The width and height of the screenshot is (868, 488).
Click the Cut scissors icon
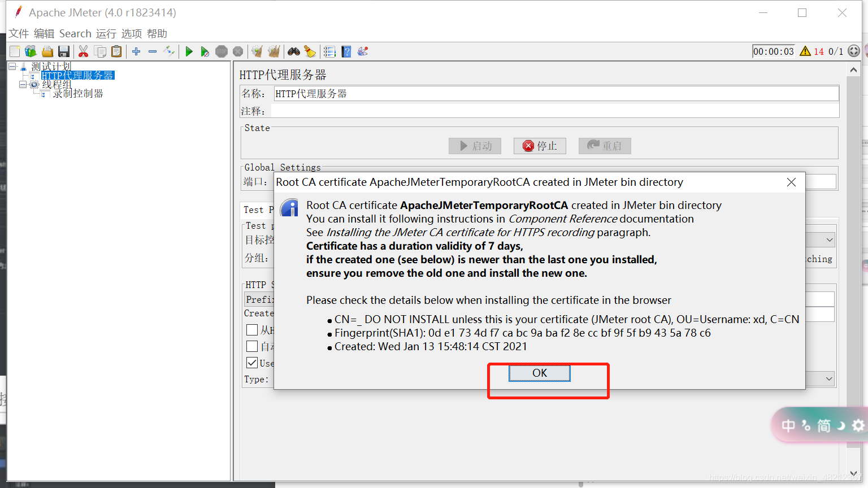point(84,51)
